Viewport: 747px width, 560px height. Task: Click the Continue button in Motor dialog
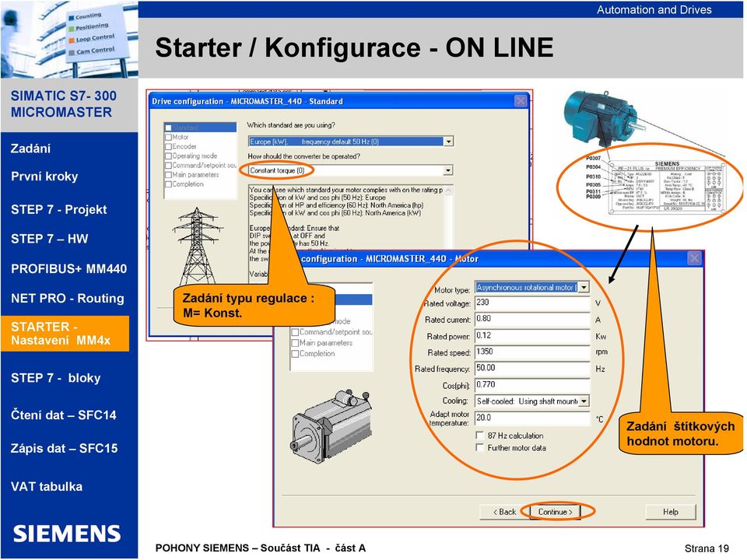(555, 512)
